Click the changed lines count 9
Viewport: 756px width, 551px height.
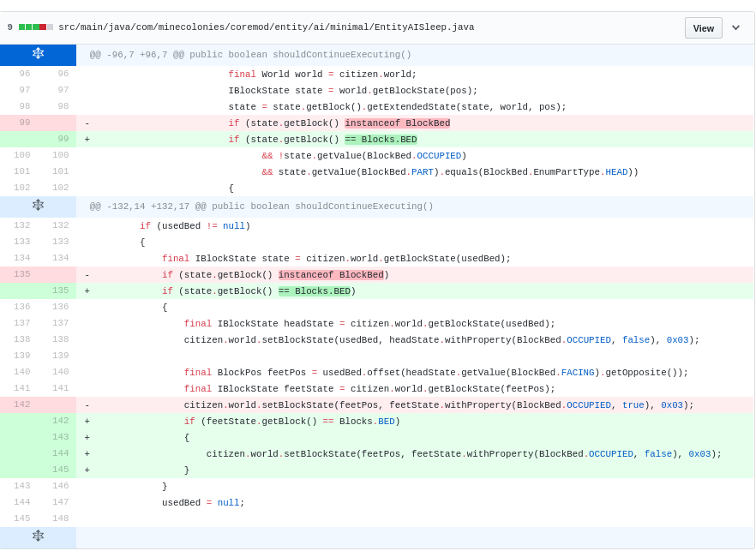click(10, 27)
